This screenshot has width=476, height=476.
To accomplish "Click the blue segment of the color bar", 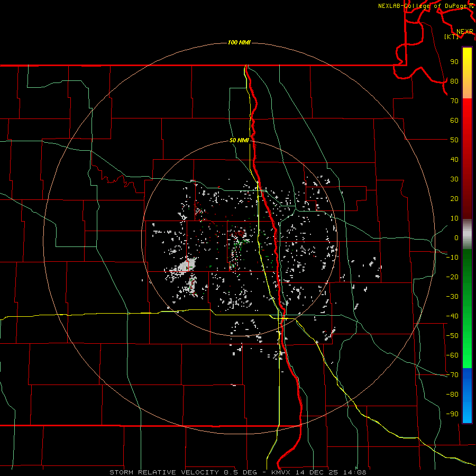I will 467,396.
